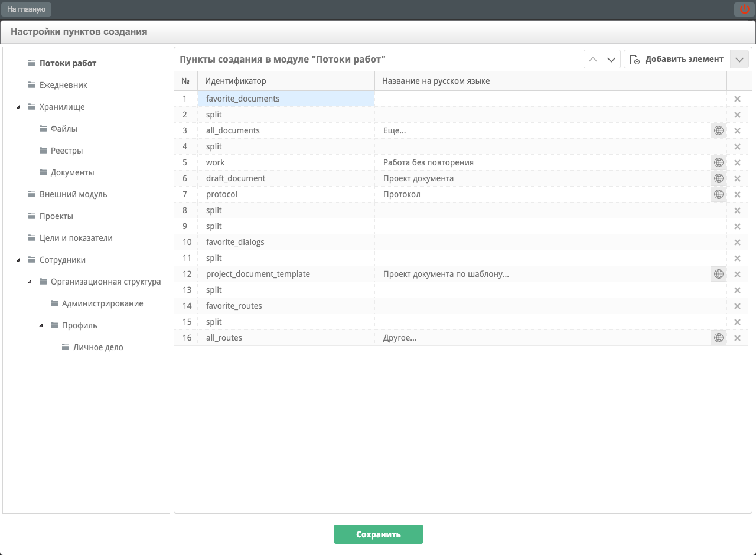Click the Проект документа name cell
This screenshot has height=555, width=756.
[x=542, y=178]
